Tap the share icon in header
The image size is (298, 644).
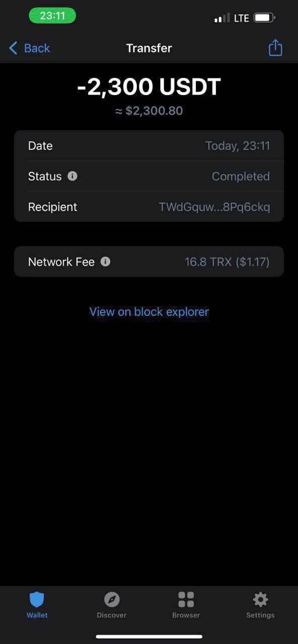[275, 48]
